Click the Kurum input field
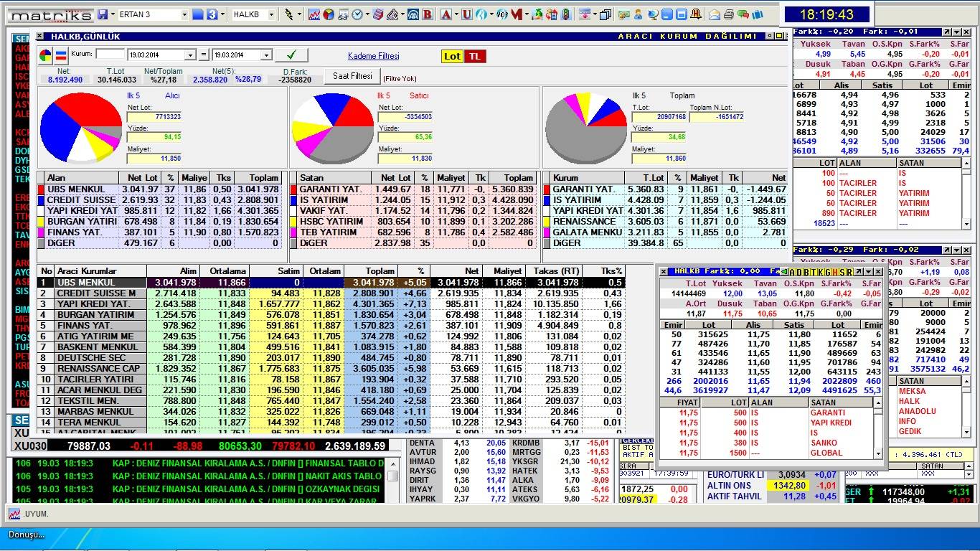Screen dimensions: 980x551 click(x=110, y=55)
